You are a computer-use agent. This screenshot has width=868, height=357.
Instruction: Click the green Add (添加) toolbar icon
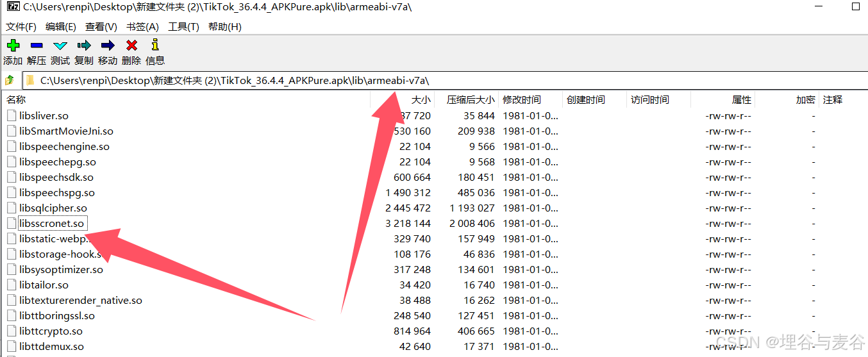(13, 46)
